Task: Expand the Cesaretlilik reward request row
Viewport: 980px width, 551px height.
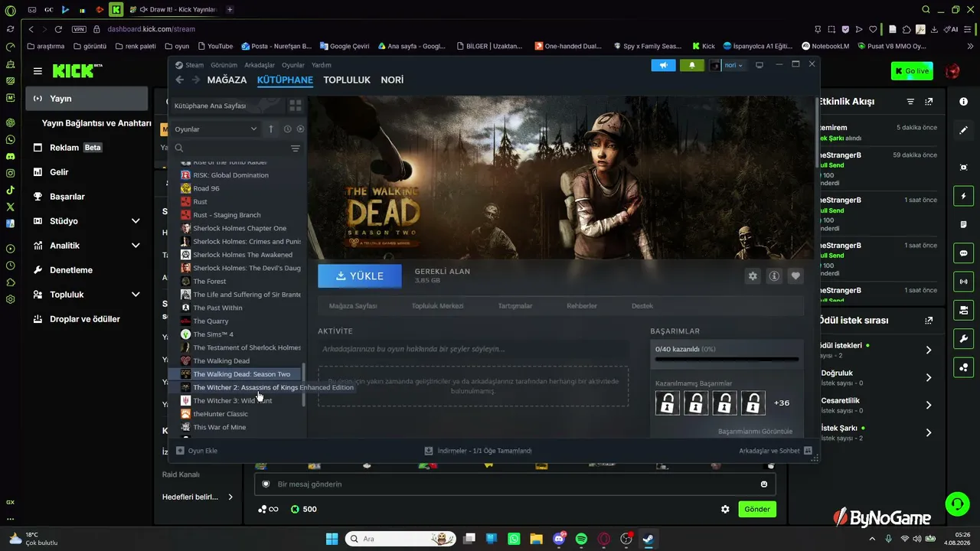Action: click(929, 405)
